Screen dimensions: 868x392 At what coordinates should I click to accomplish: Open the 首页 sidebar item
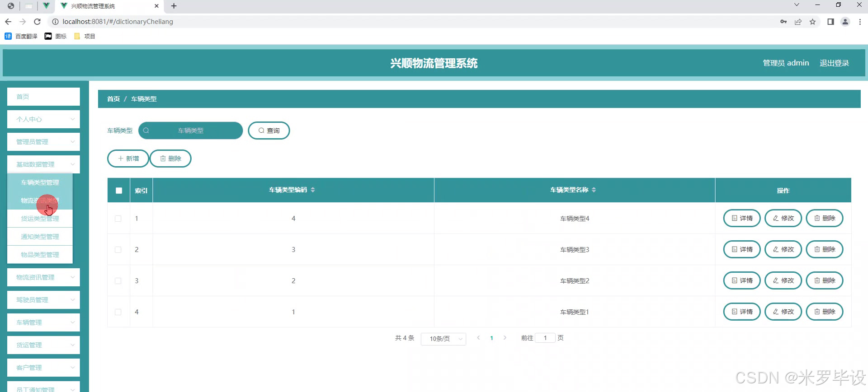(x=43, y=97)
